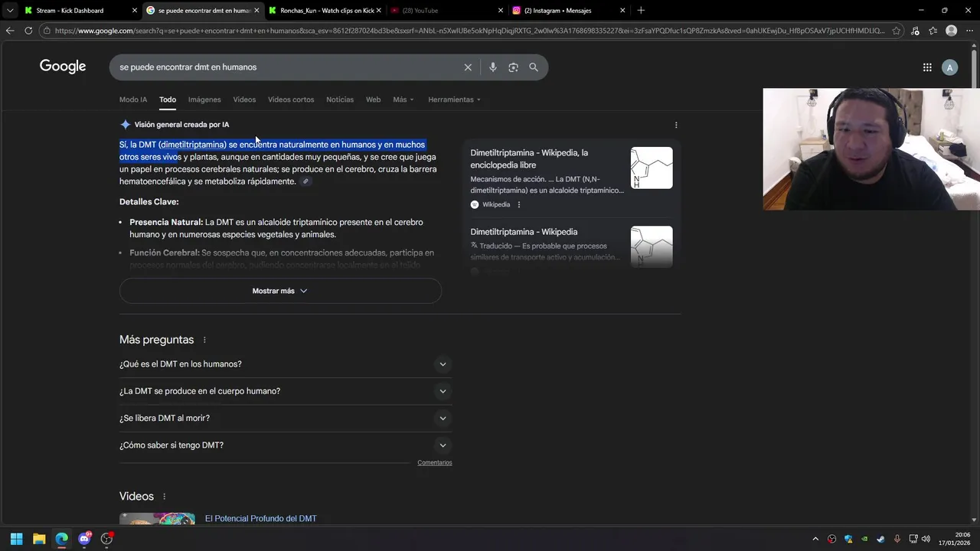Open Windows Security tray icon

pyautogui.click(x=848, y=539)
